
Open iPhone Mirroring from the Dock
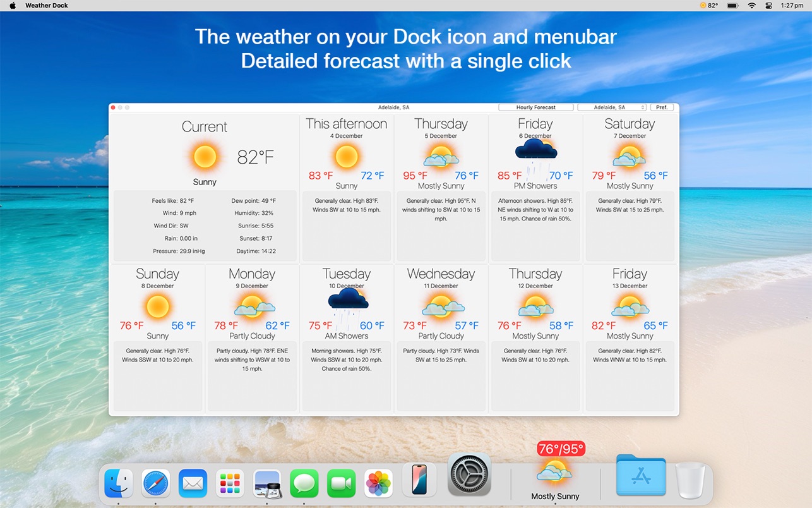(x=419, y=480)
